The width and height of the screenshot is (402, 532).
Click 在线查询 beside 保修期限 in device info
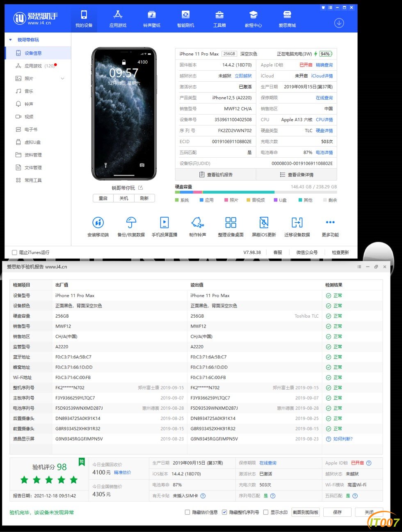pyautogui.click(x=324, y=98)
